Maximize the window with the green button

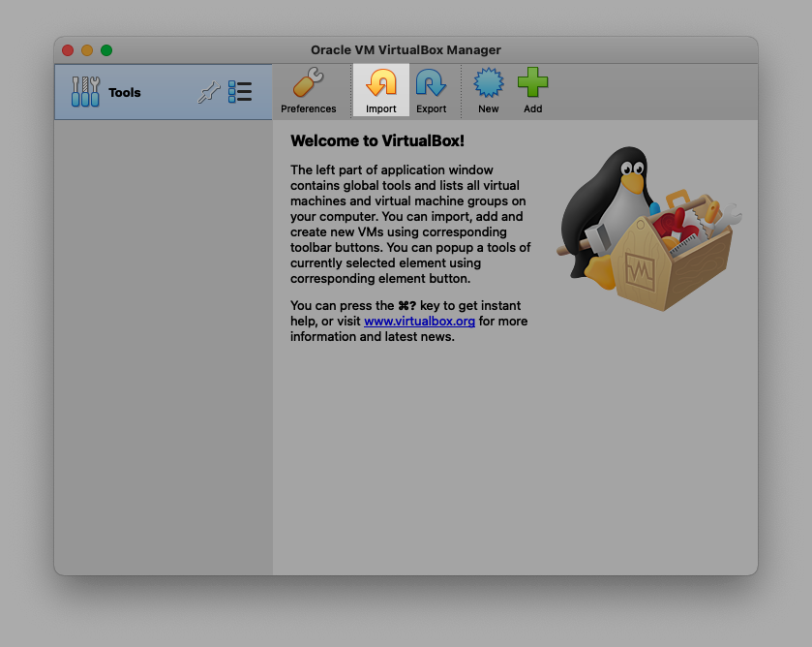pos(106,50)
